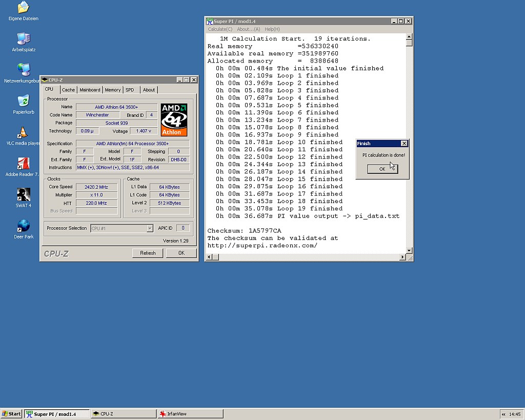Switch to the Memory tab in CPU-Z
Screen dimensions: 525x420
(x=112, y=90)
